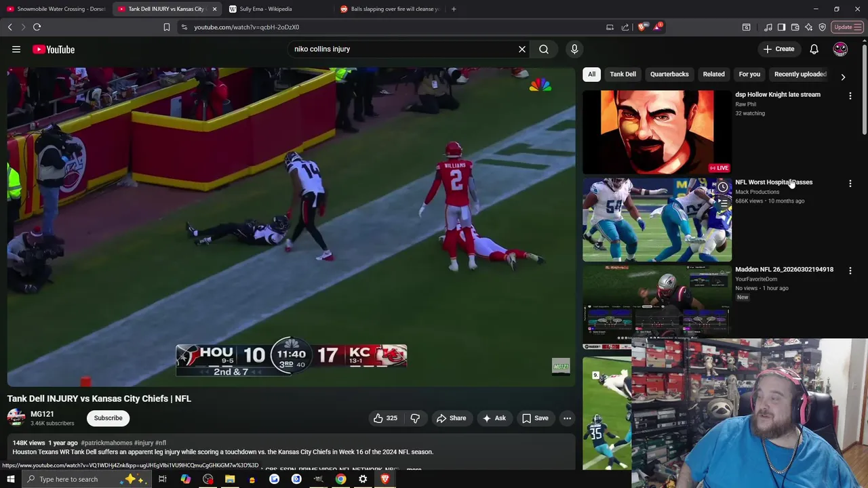868x488 pixels.
Task: Reload the page
Action: 37,27
